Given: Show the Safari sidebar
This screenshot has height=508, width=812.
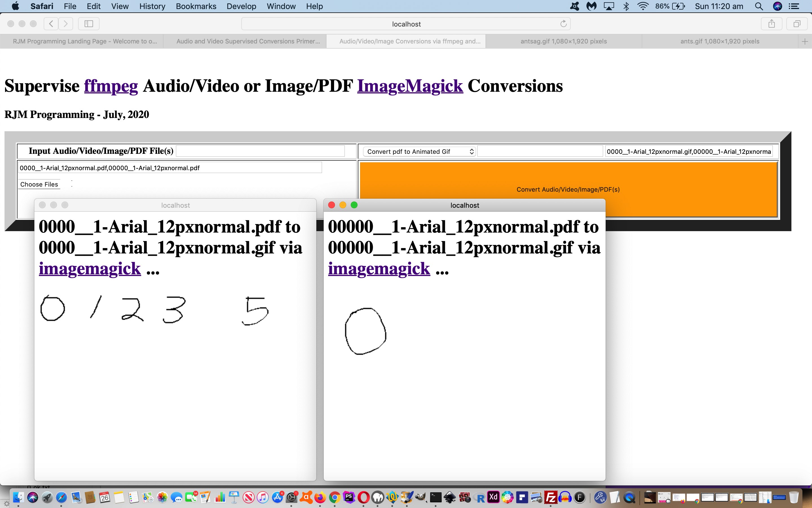Looking at the screenshot, I should click(x=89, y=23).
